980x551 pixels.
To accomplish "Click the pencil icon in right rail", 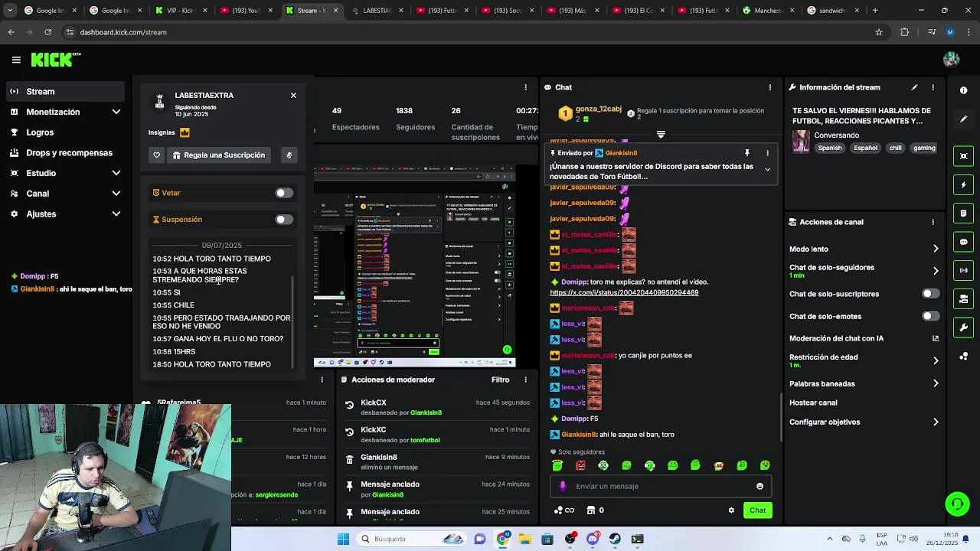I will coord(963,119).
